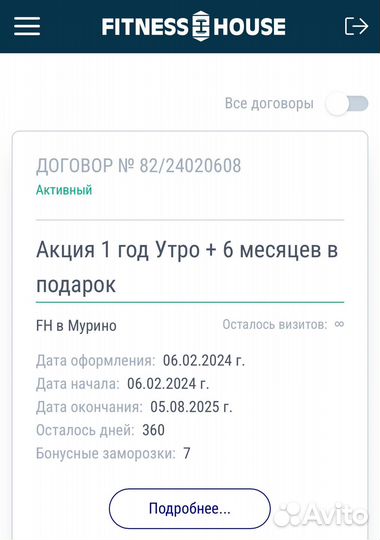Tap the logout arrow icon
This screenshot has height=540, width=380.
point(356,26)
